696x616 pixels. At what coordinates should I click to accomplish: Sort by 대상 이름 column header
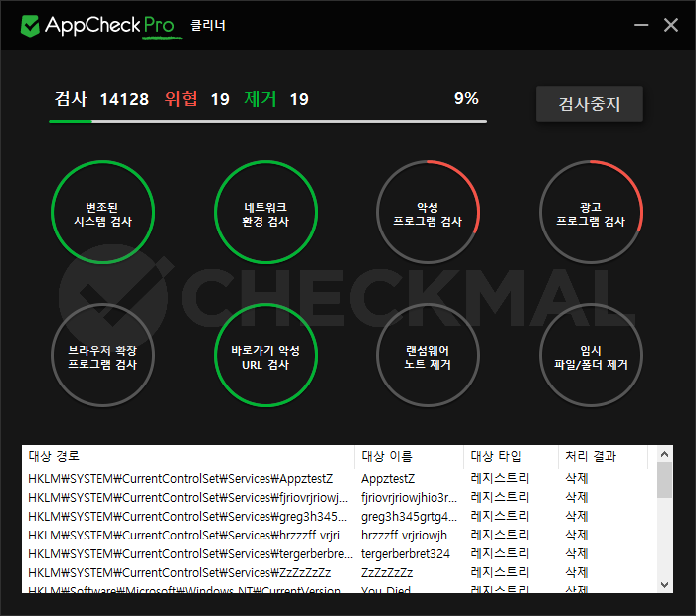point(408,457)
